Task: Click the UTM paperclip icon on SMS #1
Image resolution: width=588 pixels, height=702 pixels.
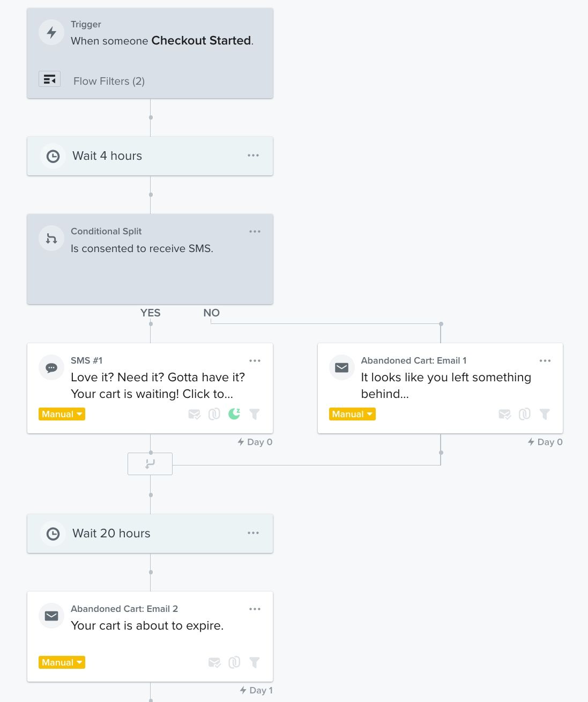Action: 214,414
